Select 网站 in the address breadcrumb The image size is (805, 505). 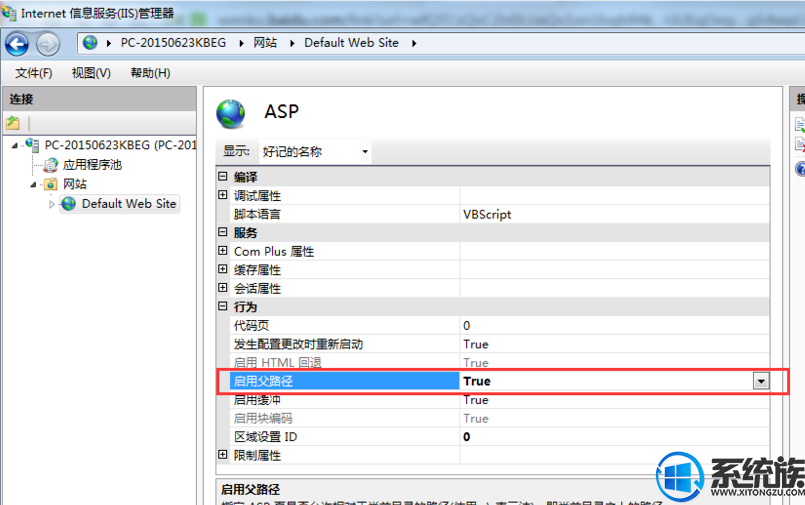(265, 43)
